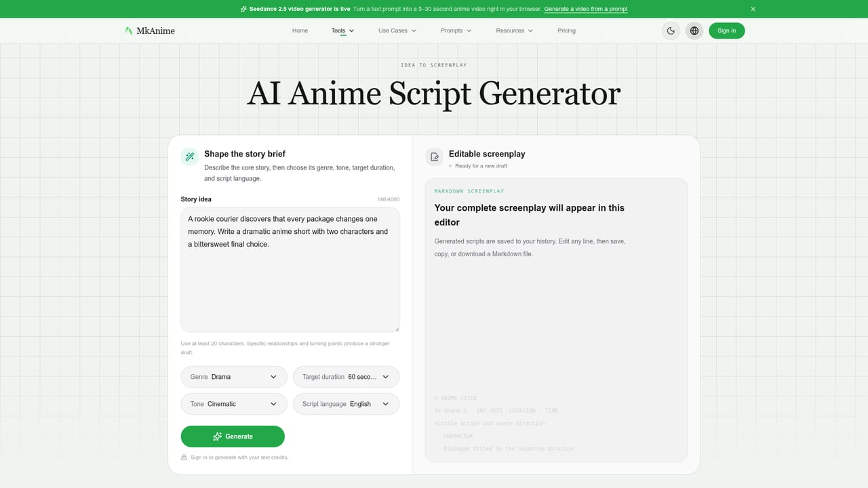The width and height of the screenshot is (868, 488).
Task: Open the Tools menu dropdown
Action: [x=342, y=30]
